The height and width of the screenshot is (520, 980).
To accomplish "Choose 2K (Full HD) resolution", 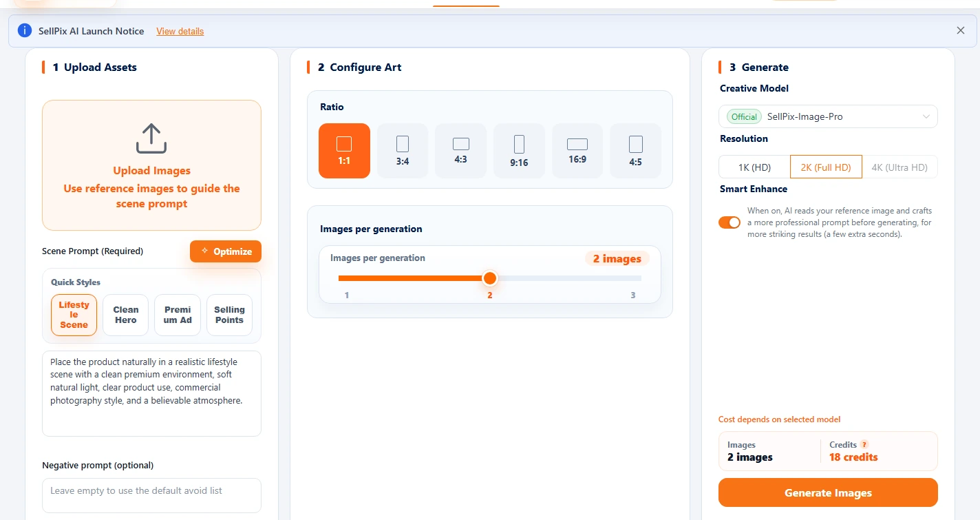I will (x=826, y=167).
